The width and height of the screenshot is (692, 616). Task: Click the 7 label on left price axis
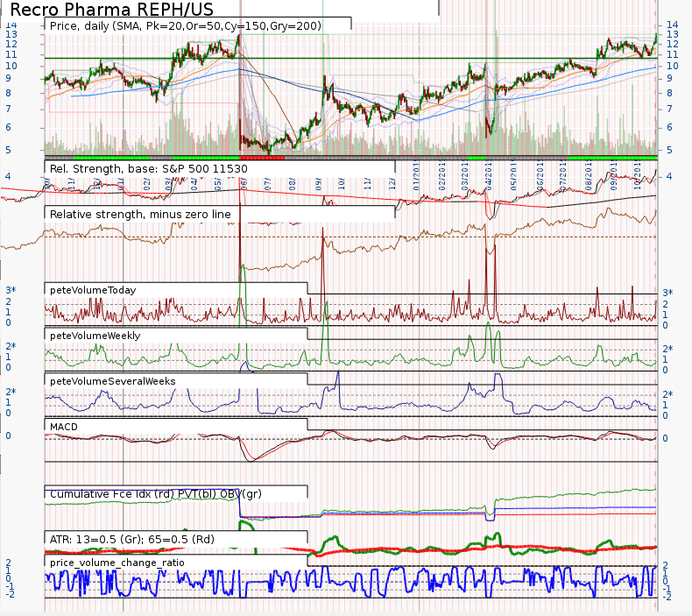tap(8, 109)
